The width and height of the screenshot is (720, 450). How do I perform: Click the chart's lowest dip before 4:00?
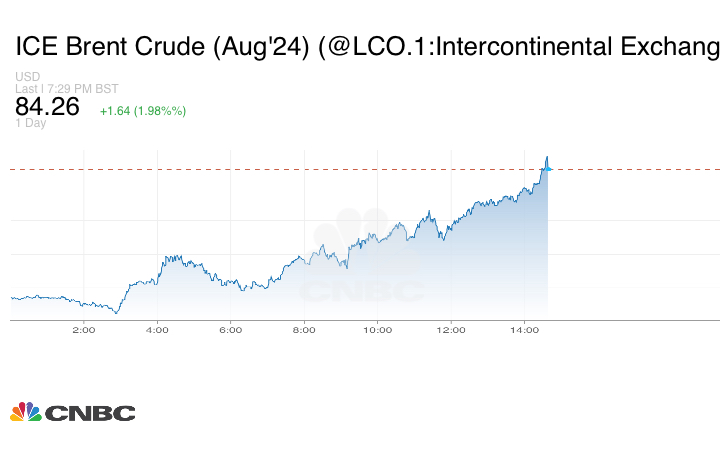[x=117, y=312]
